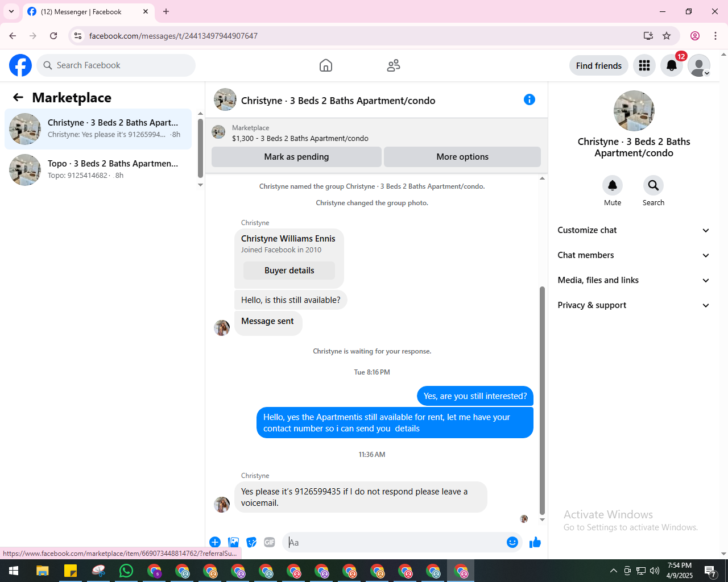The width and height of the screenshot is (728, 582).
Task: Click the Mark as pending button
Action: pos(296,157)
